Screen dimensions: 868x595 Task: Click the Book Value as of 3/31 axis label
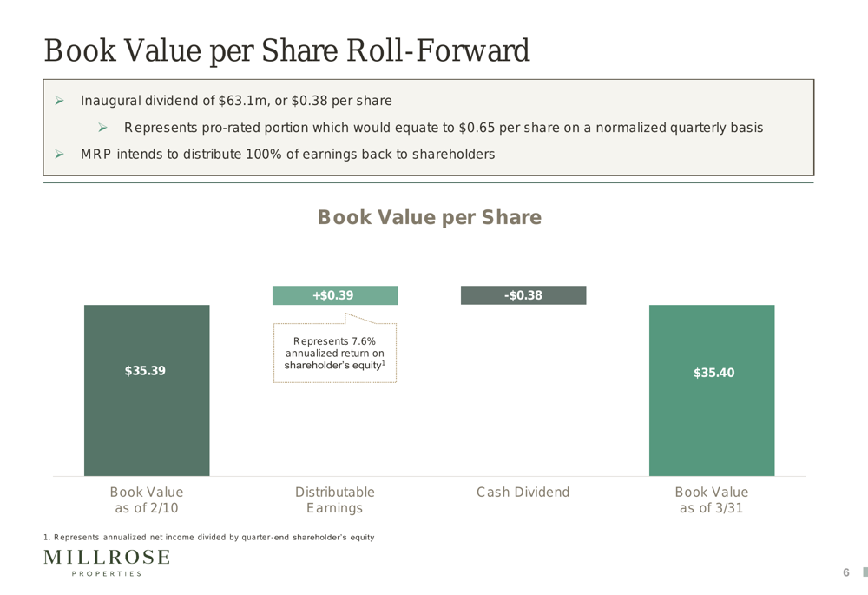click(x=712, y=499)
